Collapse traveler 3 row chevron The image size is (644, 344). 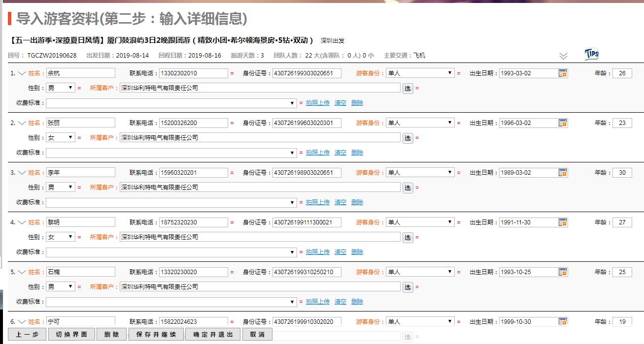(x=22, y=173)
